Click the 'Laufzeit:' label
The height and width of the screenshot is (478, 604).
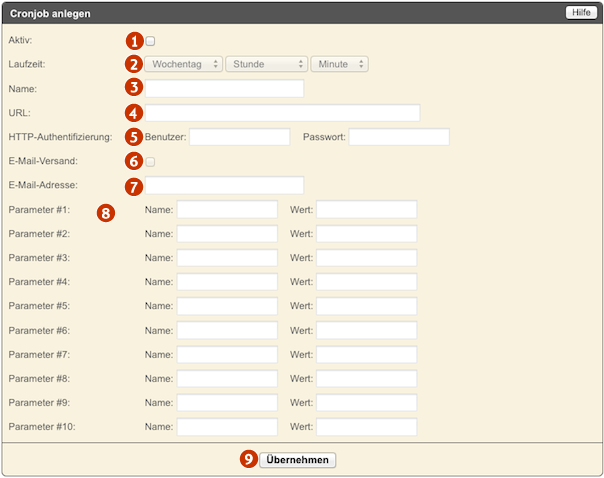pos(27,64)
